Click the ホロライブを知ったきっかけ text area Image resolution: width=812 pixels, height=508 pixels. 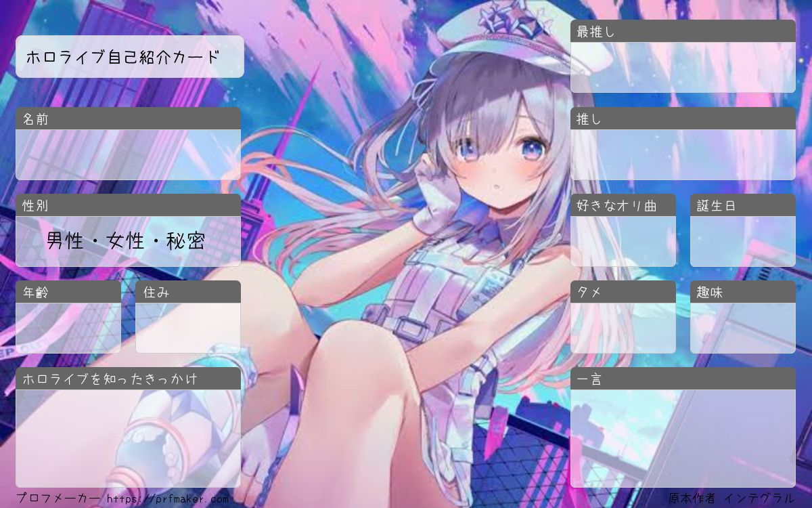[x=128, y=438]
